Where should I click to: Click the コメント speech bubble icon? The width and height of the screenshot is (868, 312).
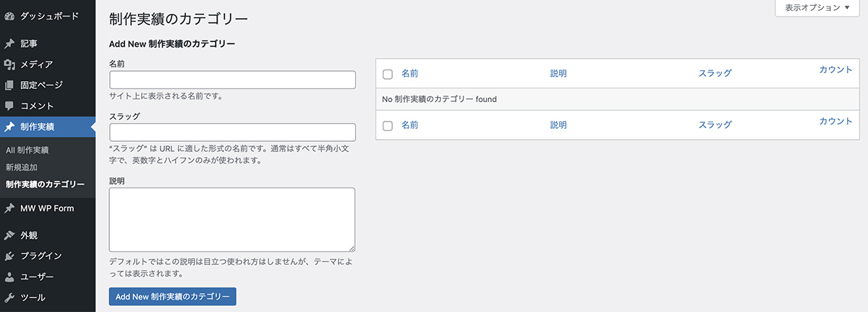(10, 106)
